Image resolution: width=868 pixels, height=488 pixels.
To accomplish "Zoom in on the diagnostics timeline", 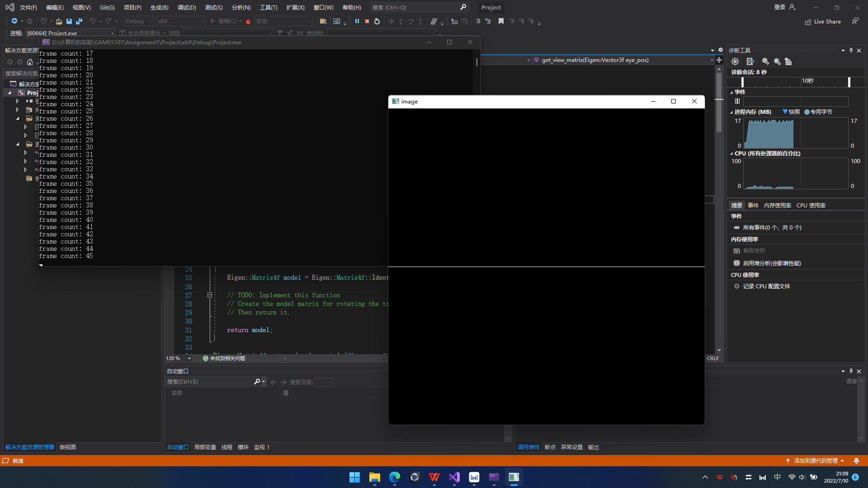I will click(x=765, y=61).
